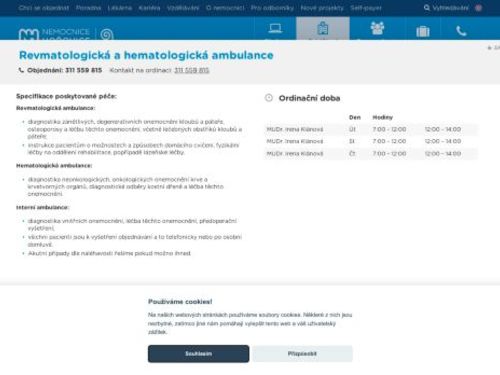Click 'Hematologická ambulance:' subheading
The width and height of the screenshot is (500, 375).
(54, 166)
